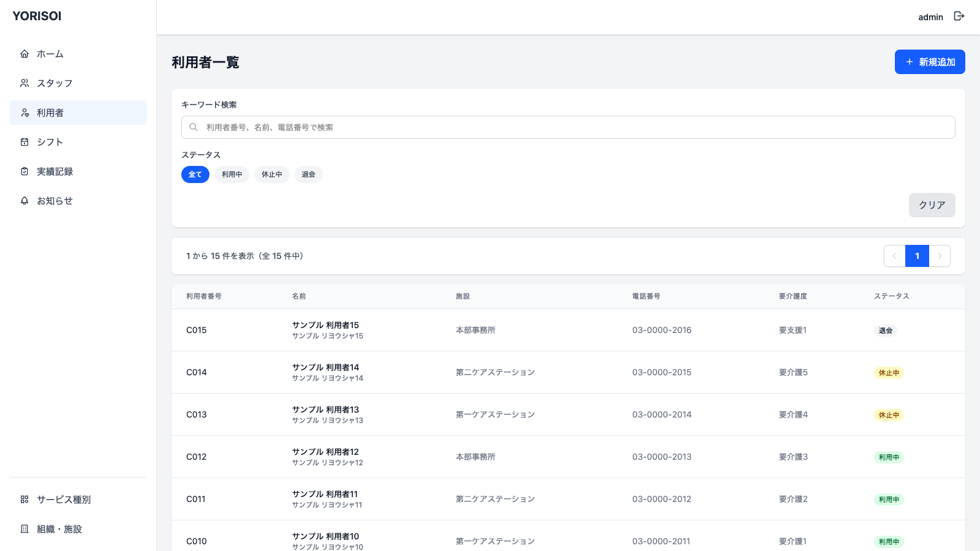Click the 休止中 badge in row C014
The width and height of the screenshot is (980, 551).
pyautogui.click(x=889, y=373)
